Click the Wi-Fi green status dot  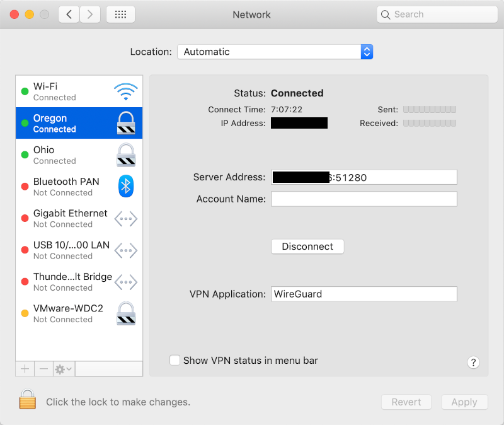click(x=25, y=91)
